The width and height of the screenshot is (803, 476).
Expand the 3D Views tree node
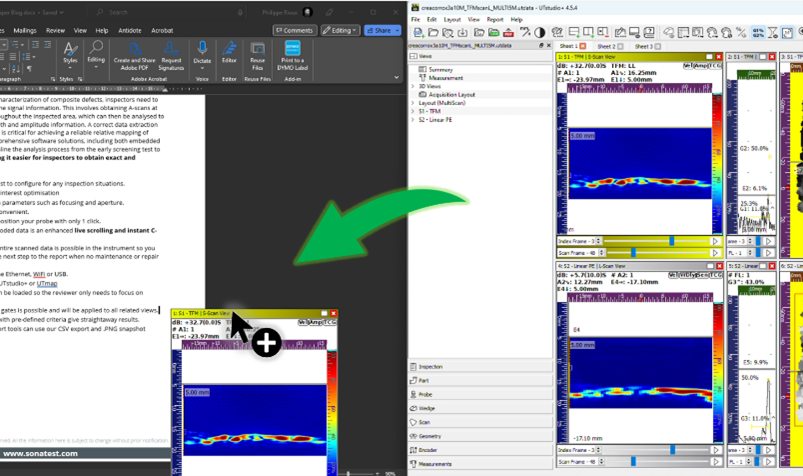pos(413,86)
